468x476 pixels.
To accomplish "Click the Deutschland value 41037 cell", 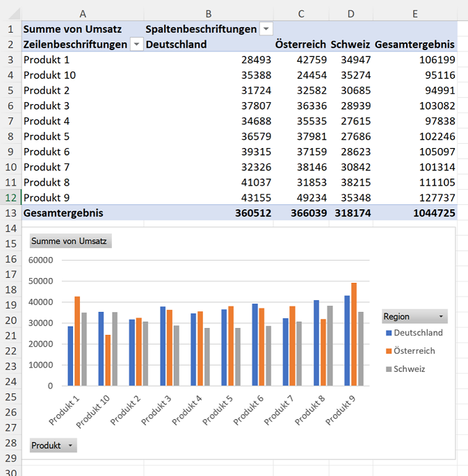I will [209, 183].
